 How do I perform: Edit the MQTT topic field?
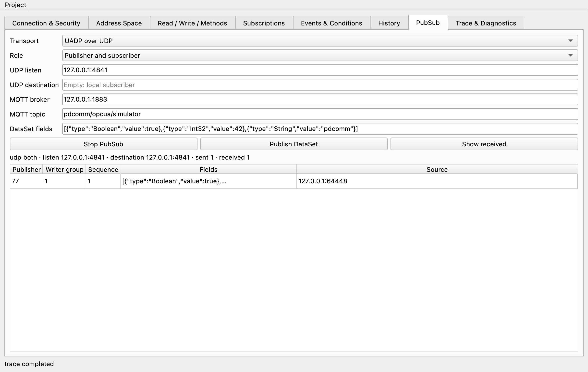click(320, 114)
